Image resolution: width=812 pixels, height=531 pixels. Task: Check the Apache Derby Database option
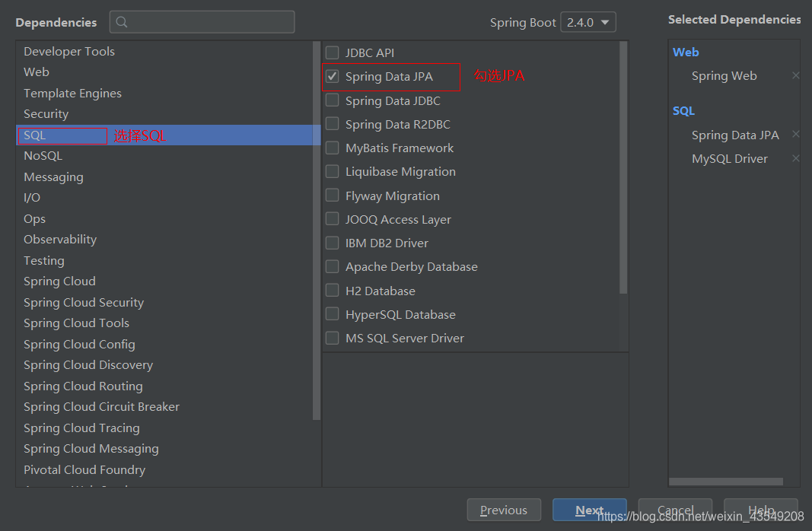click(332, 266)
